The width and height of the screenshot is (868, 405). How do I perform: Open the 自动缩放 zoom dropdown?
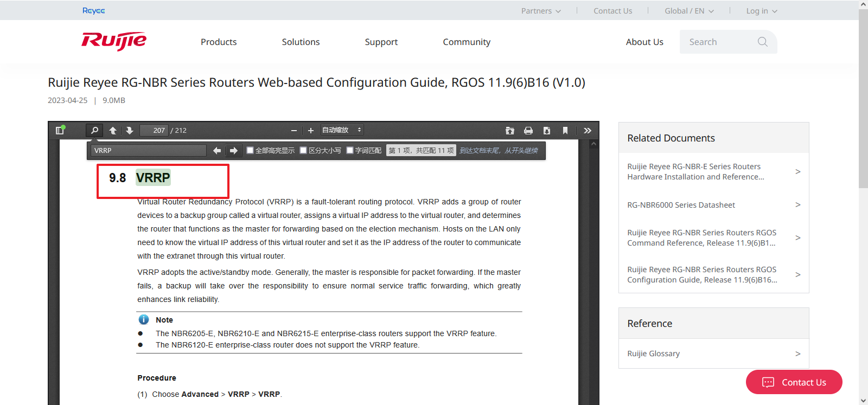tap(342, 130)
